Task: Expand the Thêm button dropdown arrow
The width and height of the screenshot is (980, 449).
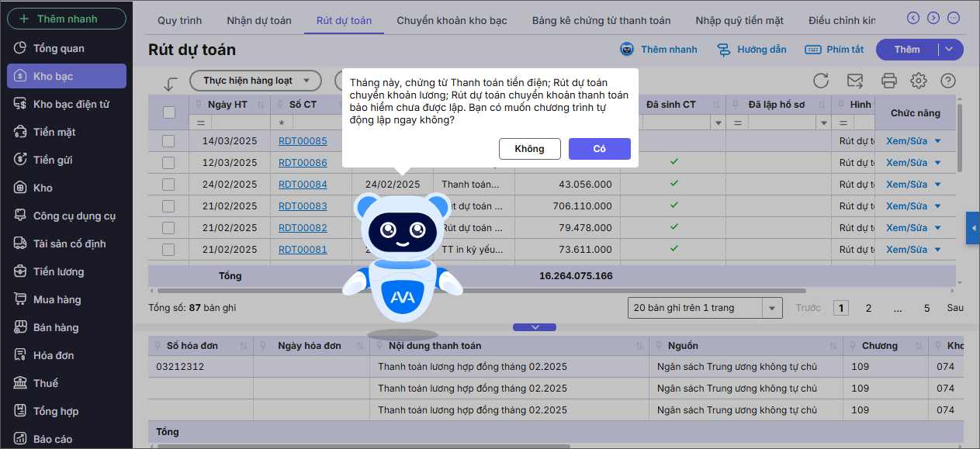Action: tap(950, 50)
